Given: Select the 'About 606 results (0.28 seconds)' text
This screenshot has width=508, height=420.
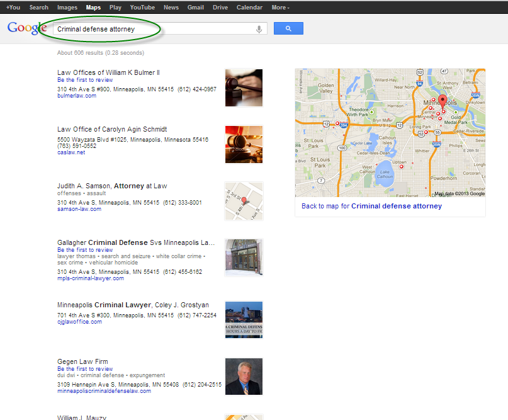Looking at the screenshot, I should (x=101, y=53).
